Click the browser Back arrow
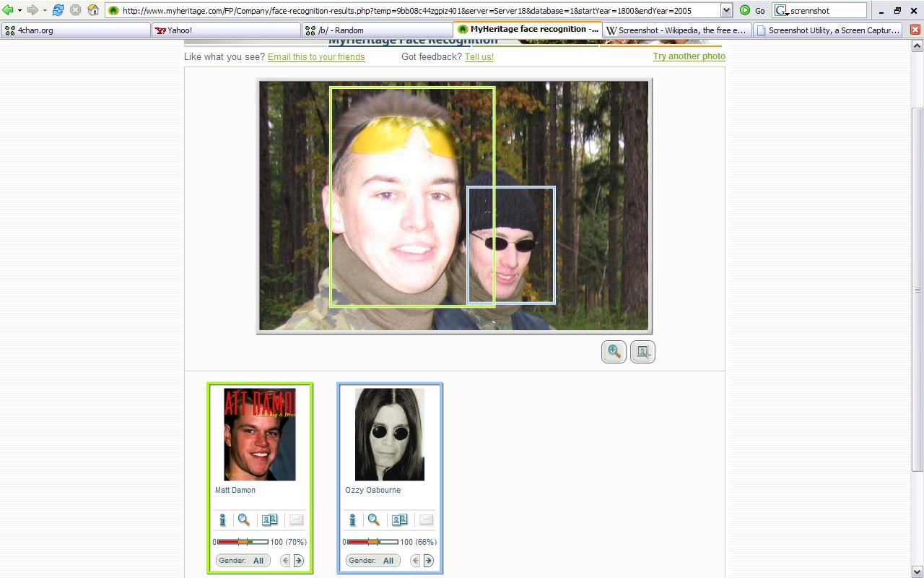 8,10
